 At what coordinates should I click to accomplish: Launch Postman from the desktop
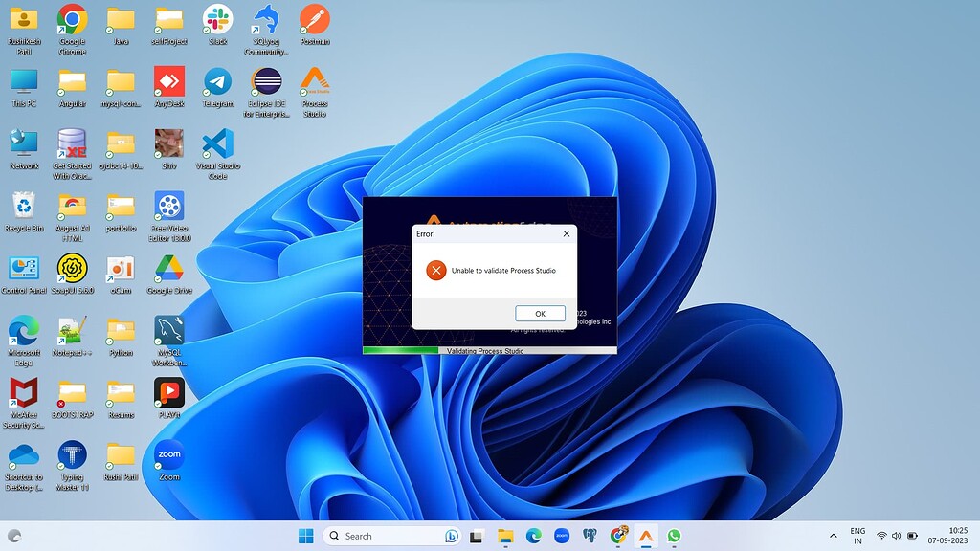315,21
